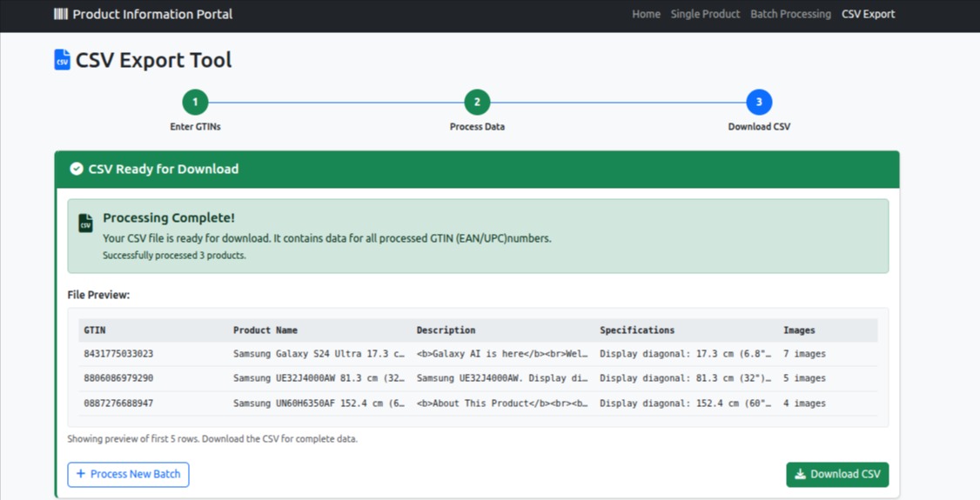The image size is (980, 500).
Task: Click the Process New Batch button
Action: [x=128, y=475]
